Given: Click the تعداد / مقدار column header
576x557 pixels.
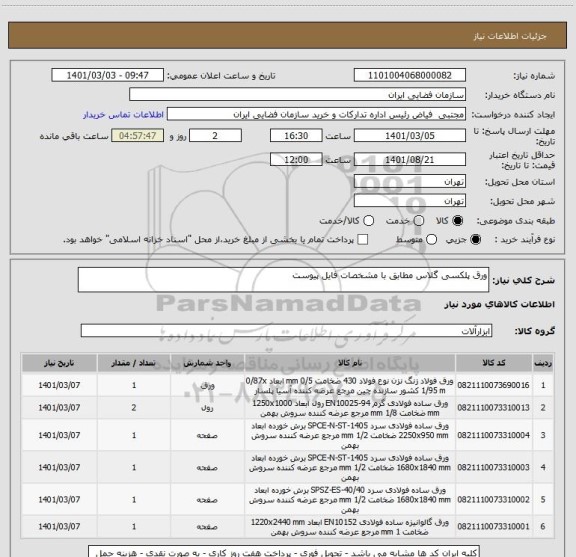Looking at the screenshot, I should coord(134,363).
